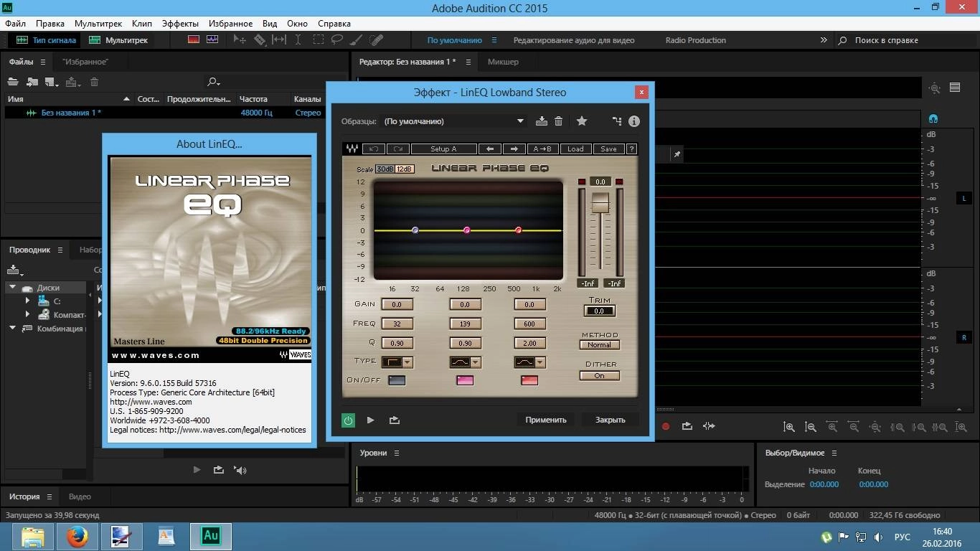The width and height of the screenshot is (980, 551).
Task: Click the A→B copy button
Action: pos(543,149)
